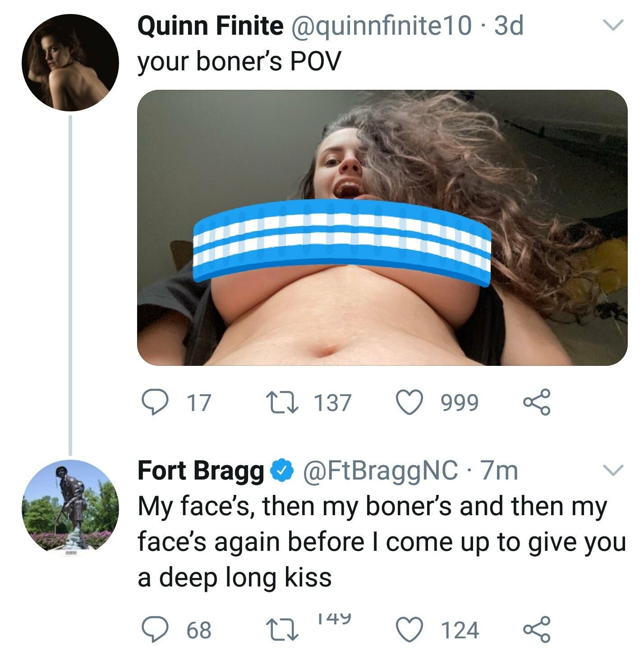This screenshot has height=660, width=644.
Task: Retweet Quinn Finite's tweet
Action: coord(282,402)
